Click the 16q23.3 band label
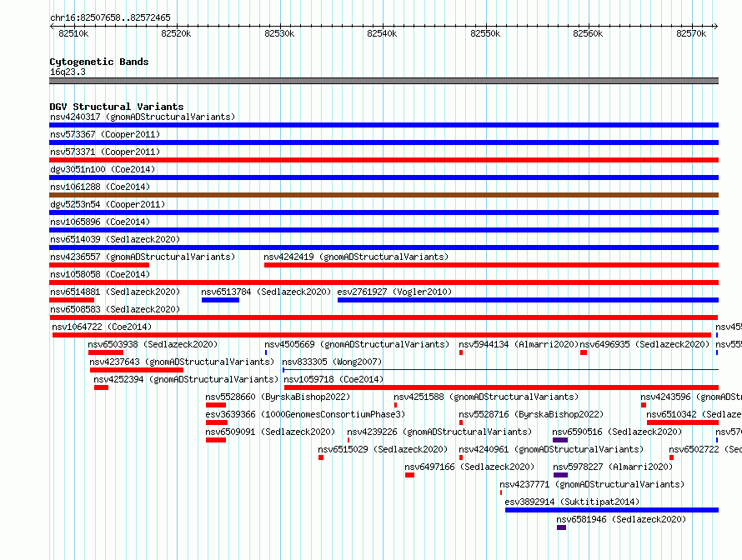742x560 pixels. pyautogui.click(x=68, y=72)
